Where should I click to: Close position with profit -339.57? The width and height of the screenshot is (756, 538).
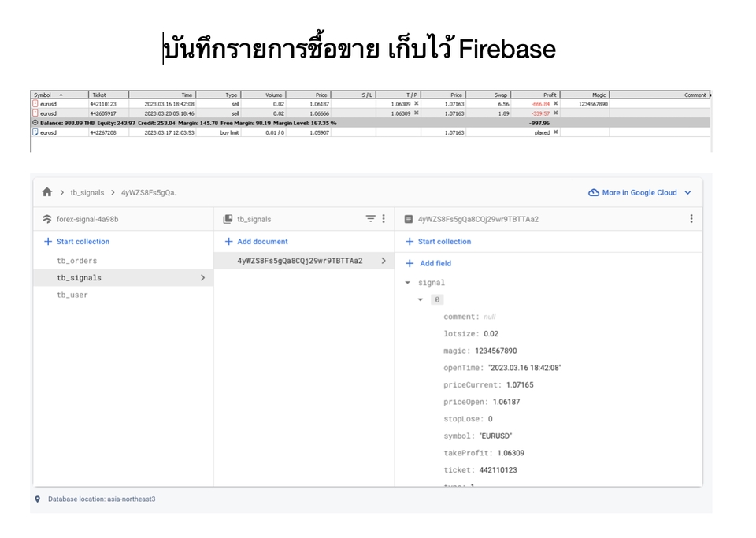pyautogui.click(x=555, y=113)
